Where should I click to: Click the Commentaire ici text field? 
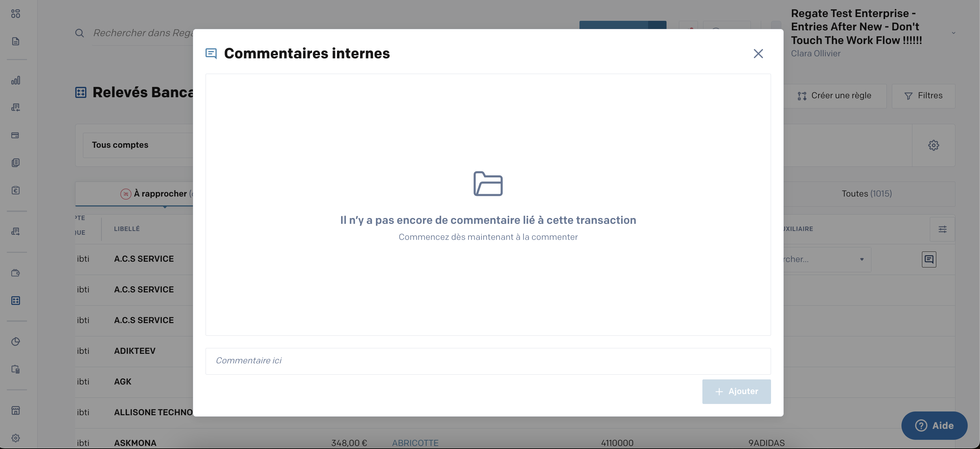[488, 361]
